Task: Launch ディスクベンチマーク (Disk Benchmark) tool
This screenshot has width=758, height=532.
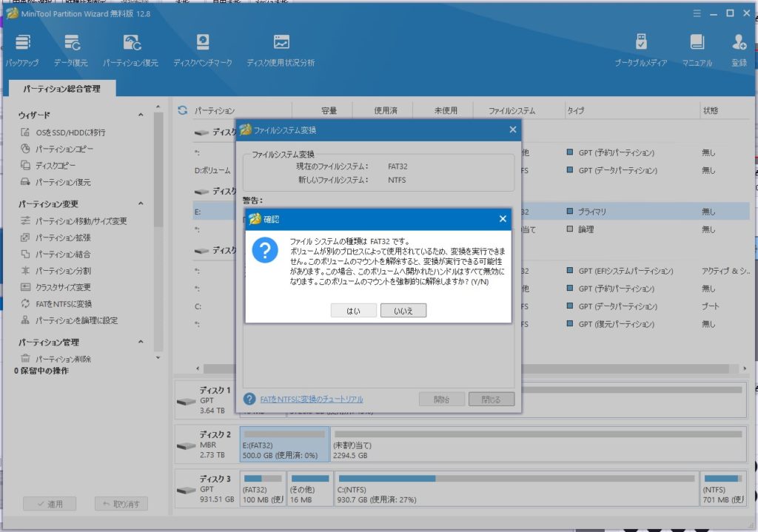Action: click(202, 50)
